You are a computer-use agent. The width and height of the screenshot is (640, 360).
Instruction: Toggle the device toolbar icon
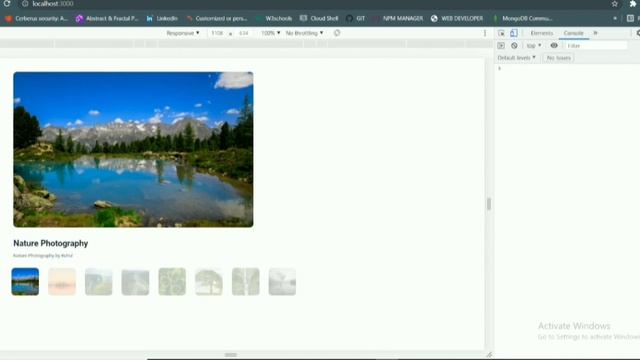coord(513,33)
